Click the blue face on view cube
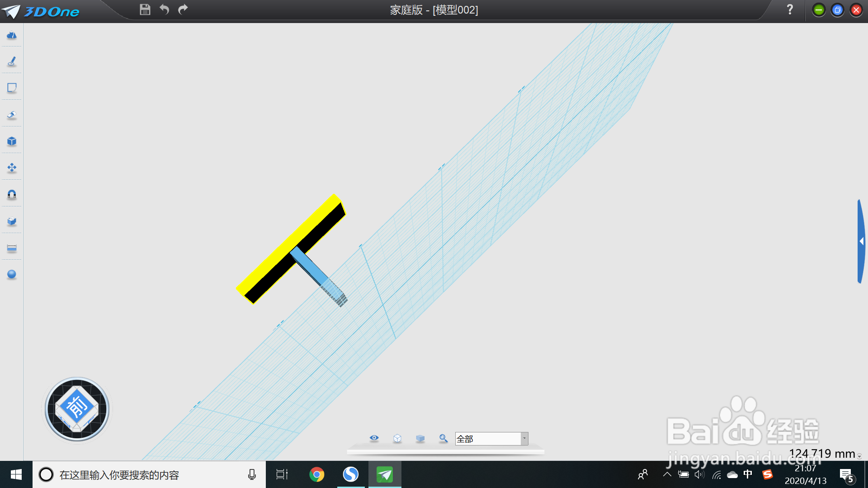This screenshot has height=488, width=868. [77, 406]
